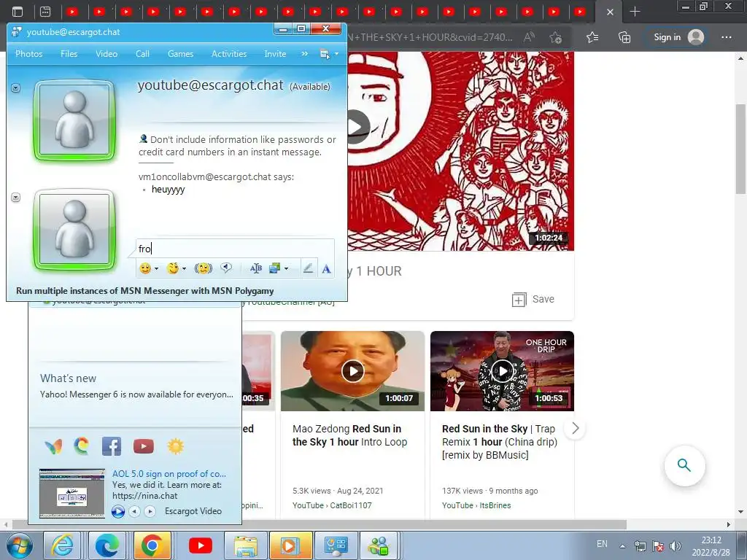The image size is (747, 560).
Task: Open the chat window menu dropdown icon
Action: (329, 54)
